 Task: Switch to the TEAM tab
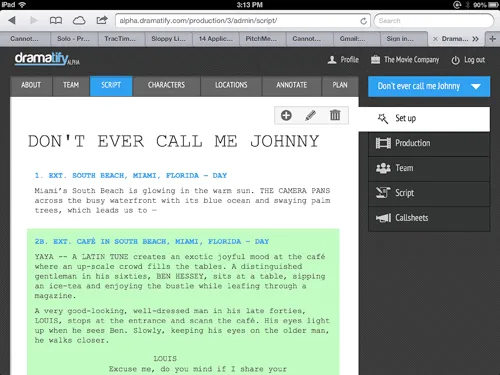click(x=71, y=85)
